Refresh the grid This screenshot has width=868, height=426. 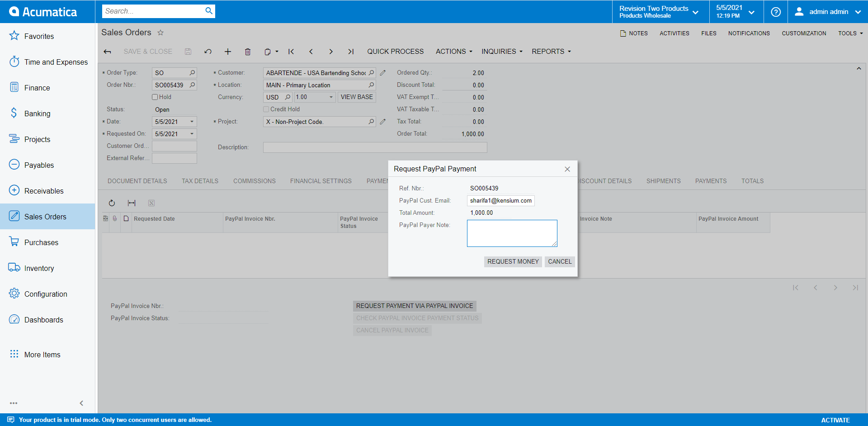pos(112,203)
